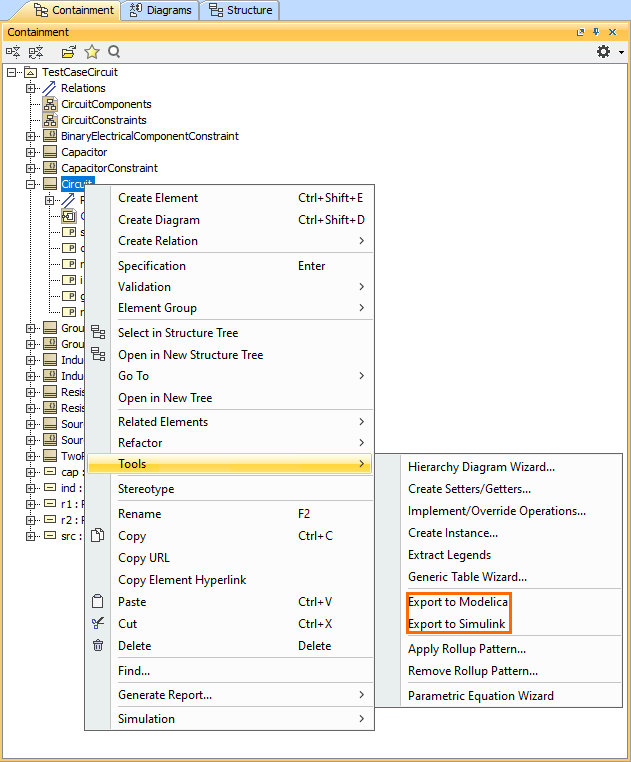Expand the Capacitor node
The height and width of the screenshot is (762, 631).
point(31,153)
